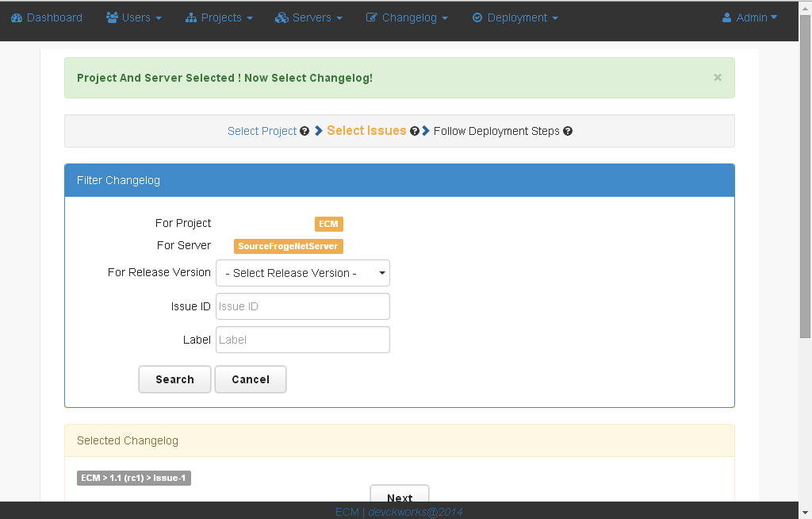This screenshot has height=519, width=812.
Task: Click the Changelog edit icon in the navbar
Action: coord(372,17)
